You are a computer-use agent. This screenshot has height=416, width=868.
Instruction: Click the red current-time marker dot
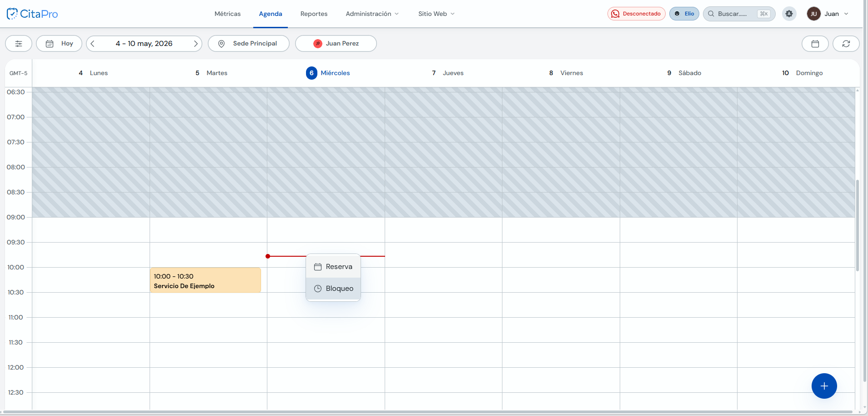tap(268, 256)
